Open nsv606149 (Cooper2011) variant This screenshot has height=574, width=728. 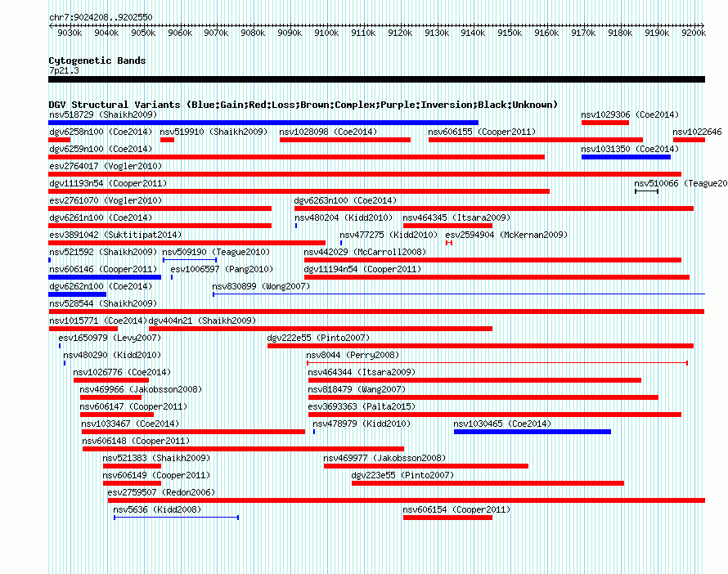156,475
